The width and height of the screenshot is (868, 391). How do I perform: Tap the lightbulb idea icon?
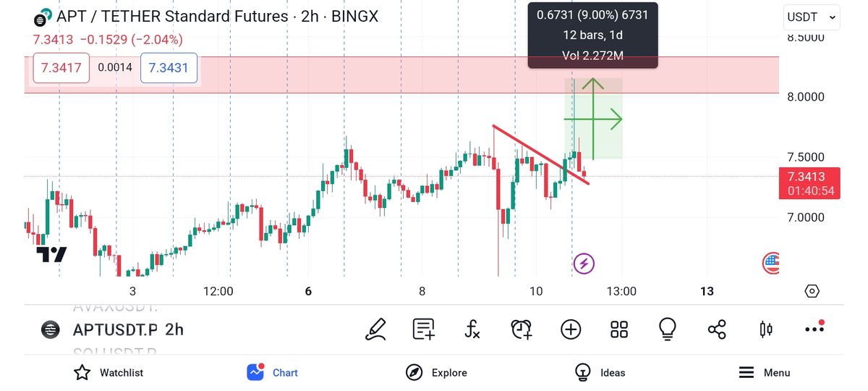pos(667,329)
